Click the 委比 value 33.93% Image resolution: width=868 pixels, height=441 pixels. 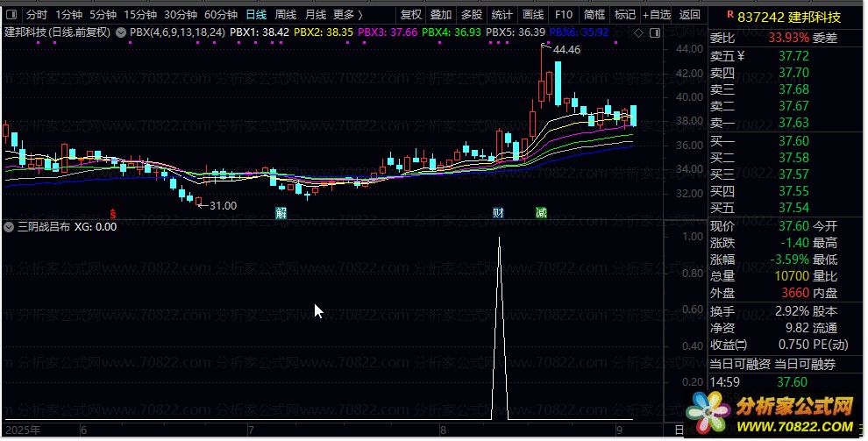coord(788,38)
